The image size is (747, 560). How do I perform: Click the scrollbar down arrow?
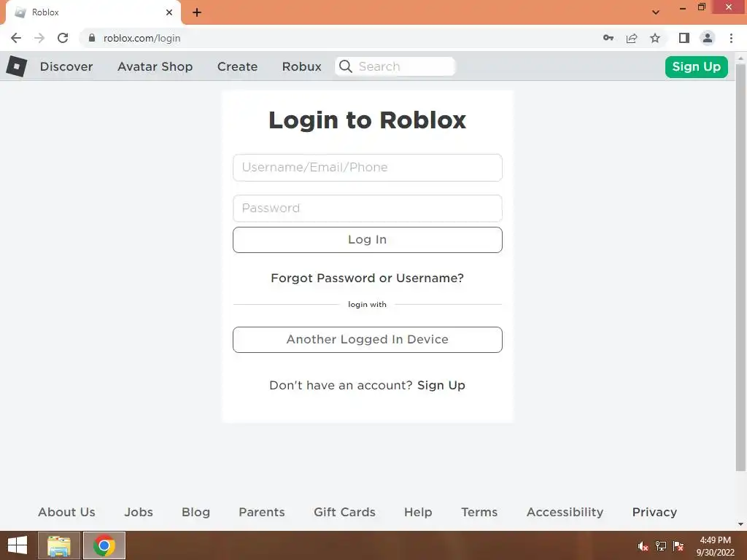pos(740,524)
